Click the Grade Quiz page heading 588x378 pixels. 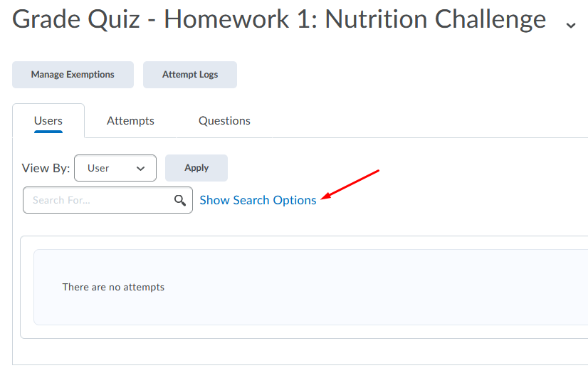[279, 20]
